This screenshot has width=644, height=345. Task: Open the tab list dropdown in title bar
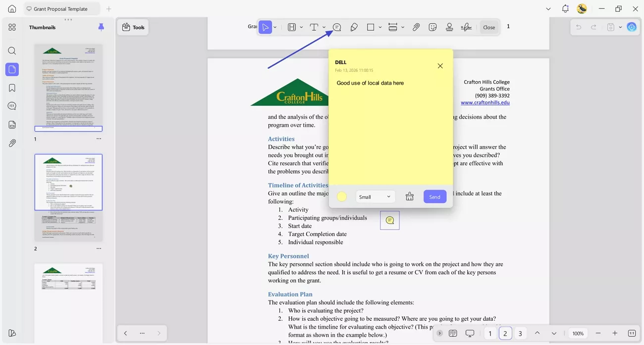click(548, 9)
